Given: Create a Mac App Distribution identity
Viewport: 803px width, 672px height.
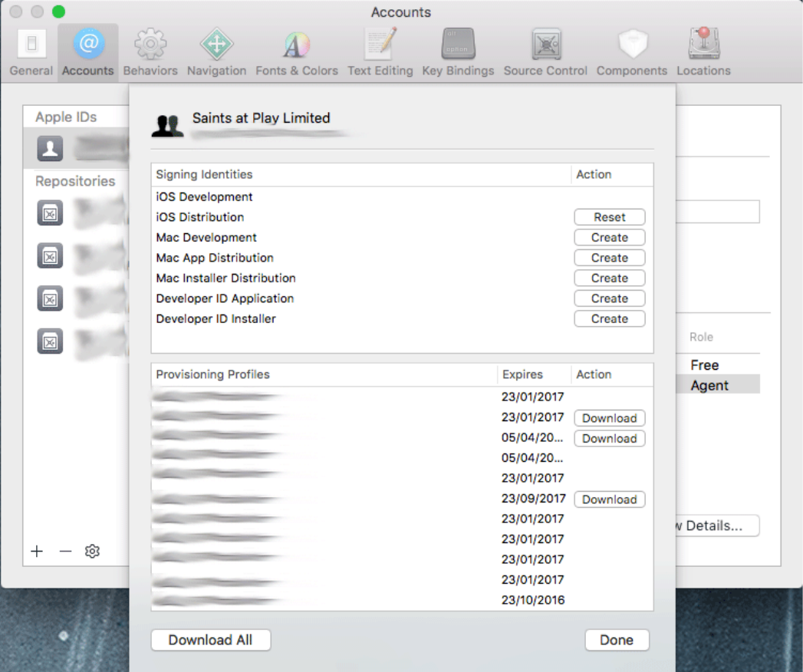Looking at the screenshot, I should tap(610, 258).
